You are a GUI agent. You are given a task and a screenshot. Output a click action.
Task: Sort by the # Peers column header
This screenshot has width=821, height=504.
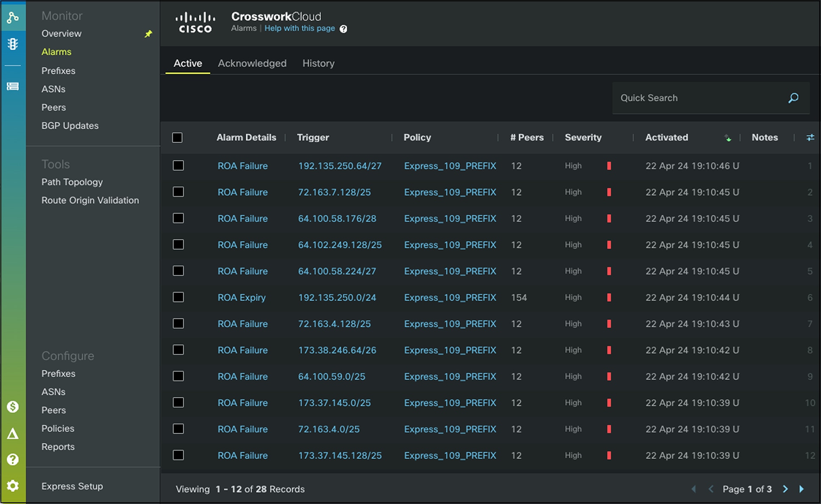pos(527,137)
